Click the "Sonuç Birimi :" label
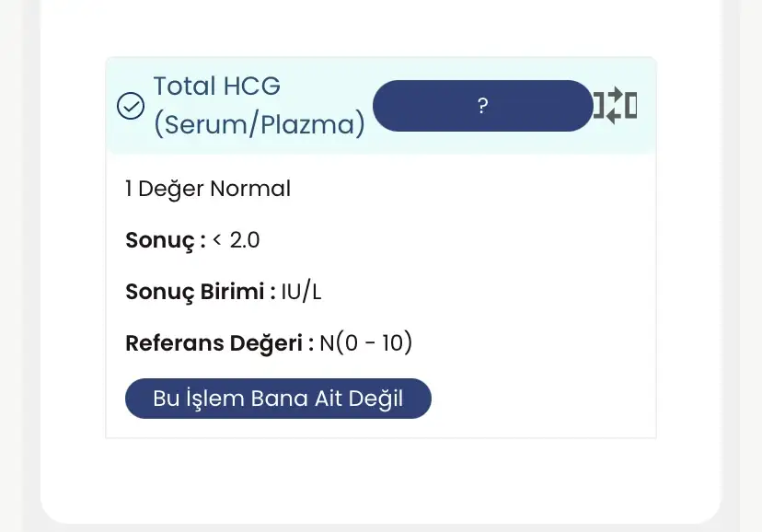The height and width of the screenshot is (532, 762). coord(201,293)
